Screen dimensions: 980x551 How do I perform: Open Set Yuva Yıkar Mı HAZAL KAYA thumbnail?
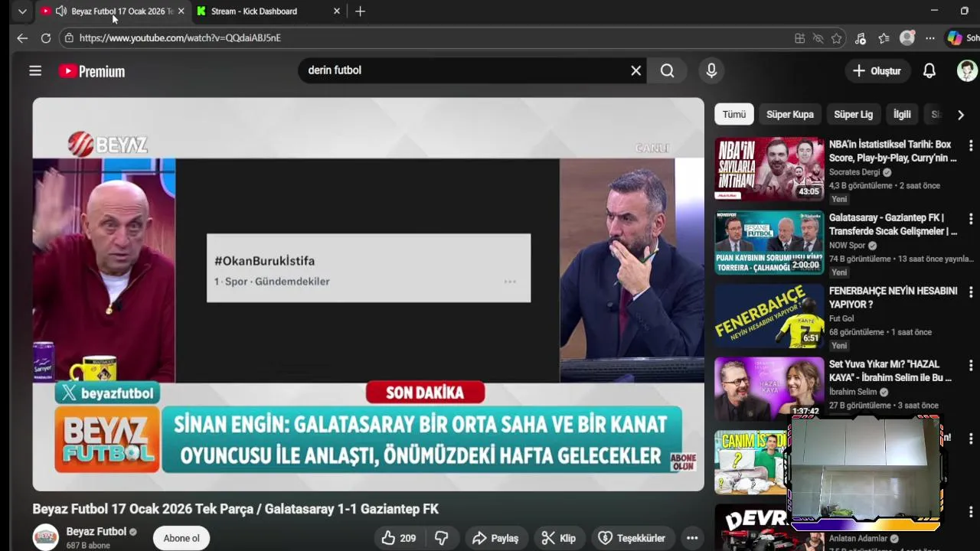769,389
